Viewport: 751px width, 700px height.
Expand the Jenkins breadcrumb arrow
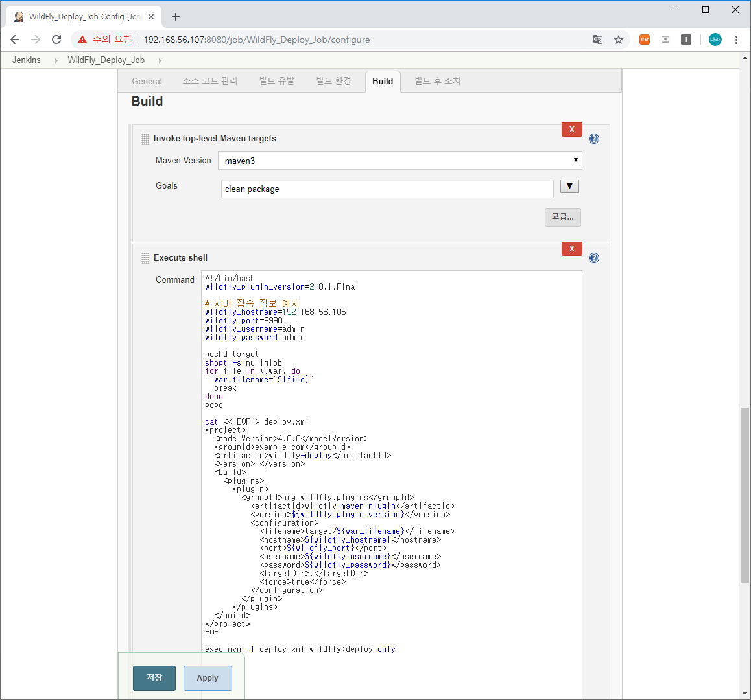(56, 60)
